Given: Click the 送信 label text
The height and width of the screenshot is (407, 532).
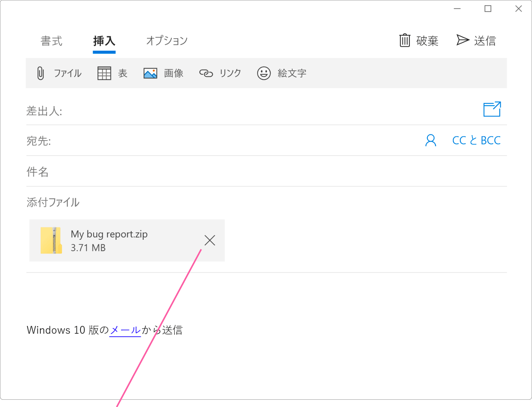Looking at the screenshot, I should 485,41.
